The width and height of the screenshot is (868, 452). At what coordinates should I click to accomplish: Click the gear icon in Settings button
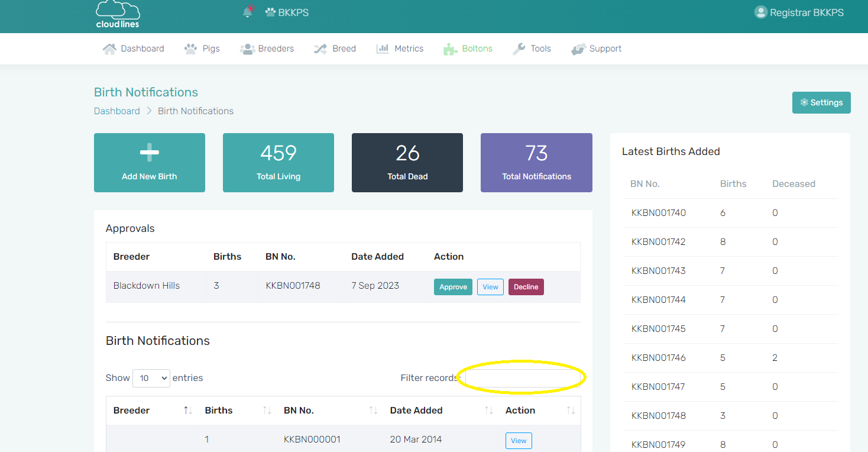(804, 102)
